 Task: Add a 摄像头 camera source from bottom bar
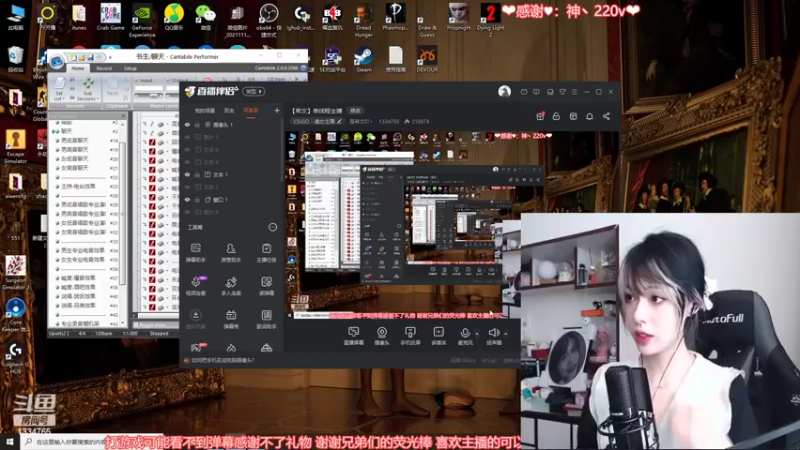[x=382, y=336]
